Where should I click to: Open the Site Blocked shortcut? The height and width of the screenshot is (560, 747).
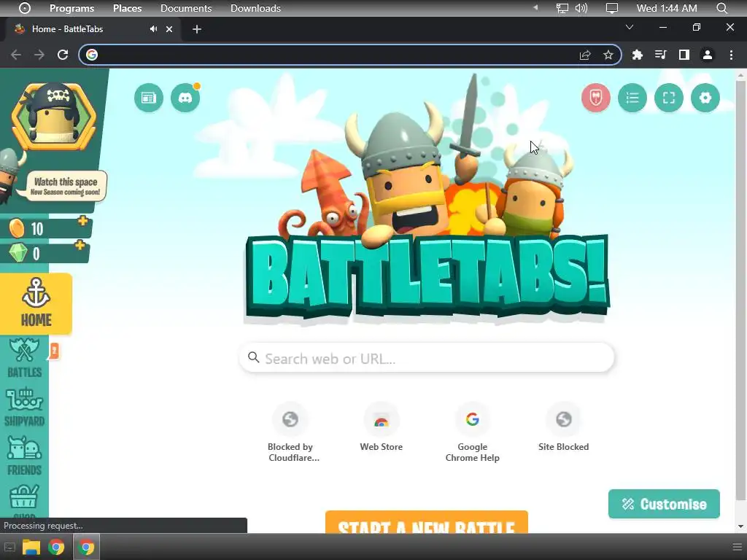(x=563, y=427)
